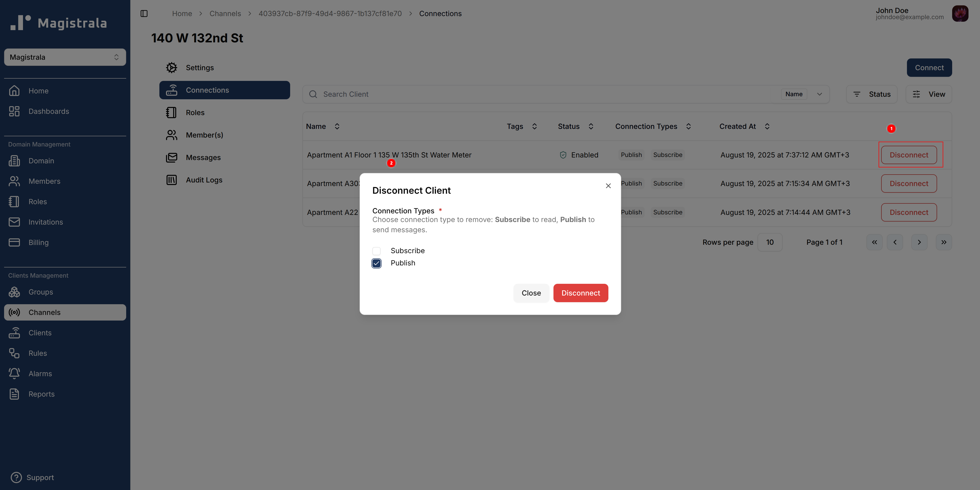Viewport: 980px width, 490px height.
Task: Open the Name sort dropdown
Action: coord(804,94)
